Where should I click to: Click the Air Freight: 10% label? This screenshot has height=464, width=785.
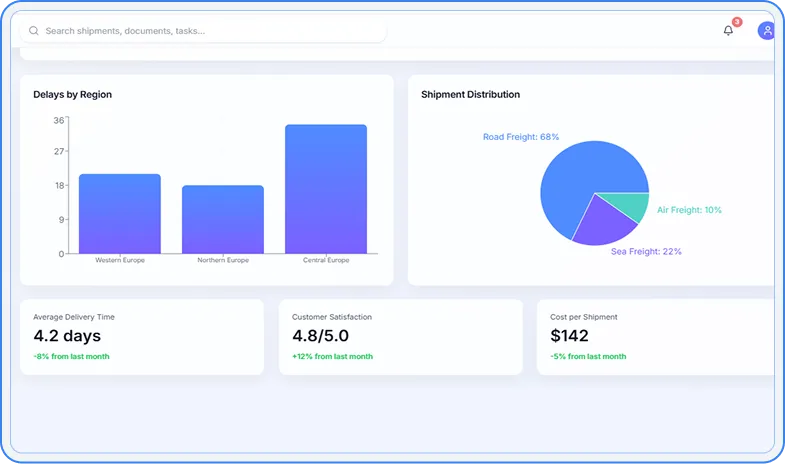click(x=689, y=210)
